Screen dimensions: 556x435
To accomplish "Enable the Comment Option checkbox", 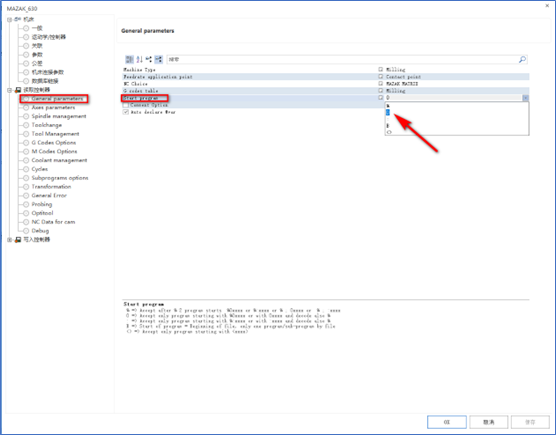I will click(126, 105).
